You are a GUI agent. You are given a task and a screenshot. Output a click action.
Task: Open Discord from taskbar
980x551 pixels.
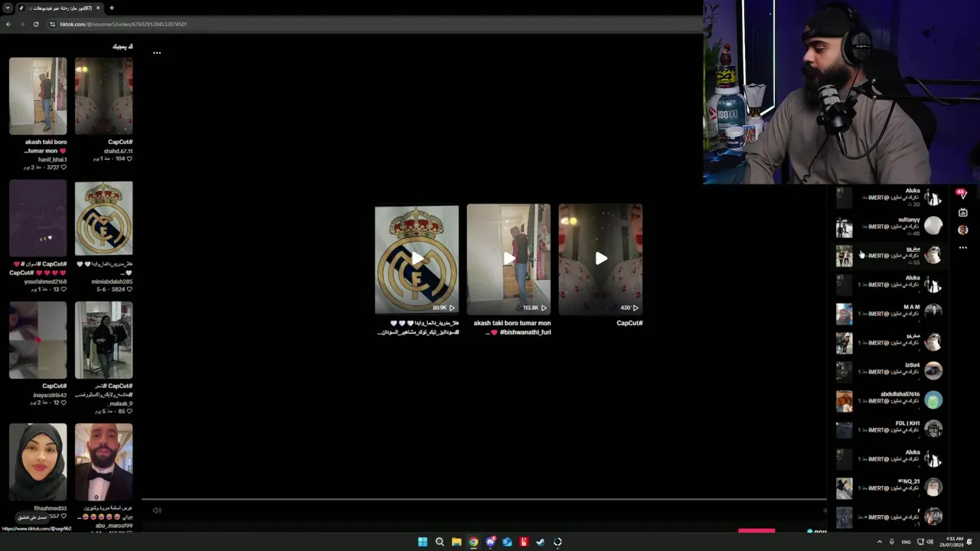(x=490, y=542)
